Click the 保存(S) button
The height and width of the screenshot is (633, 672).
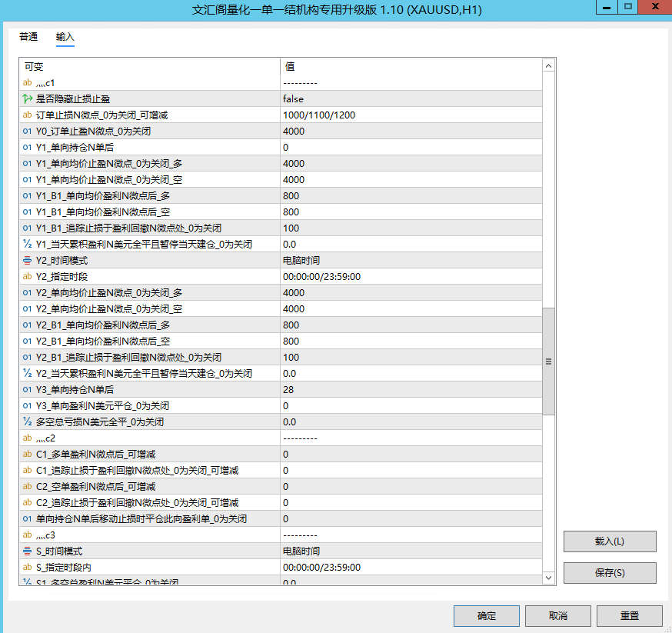610,573
